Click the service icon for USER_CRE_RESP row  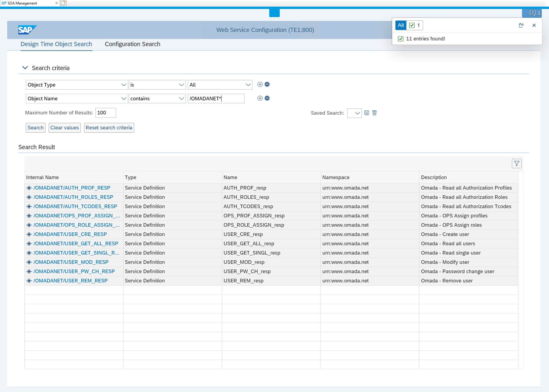(x=29, y=234)
